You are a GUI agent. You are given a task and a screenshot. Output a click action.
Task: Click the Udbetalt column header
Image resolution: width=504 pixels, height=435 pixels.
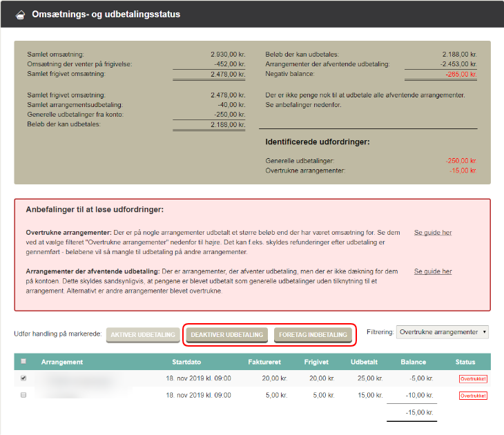pos(364,362)
